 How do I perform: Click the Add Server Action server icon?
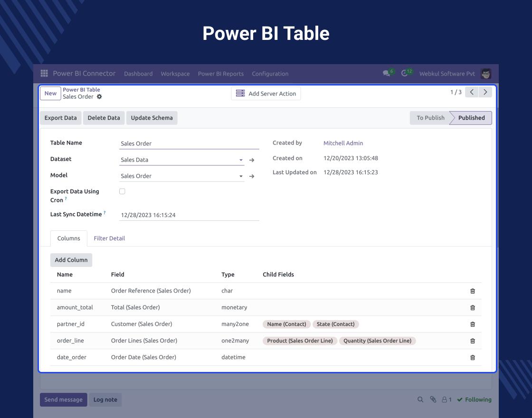tap(240, 93)
